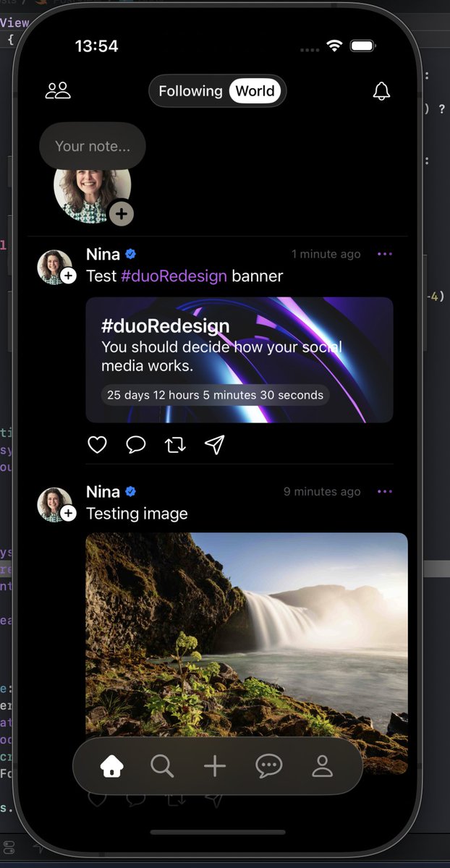Tap the Wi-Fi status icon
The width and height of the screenshot is (450, 868).
(334, 46)
